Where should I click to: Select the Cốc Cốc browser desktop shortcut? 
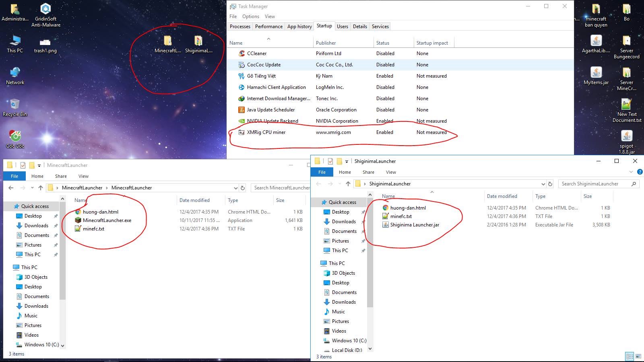tap(15, 139)
